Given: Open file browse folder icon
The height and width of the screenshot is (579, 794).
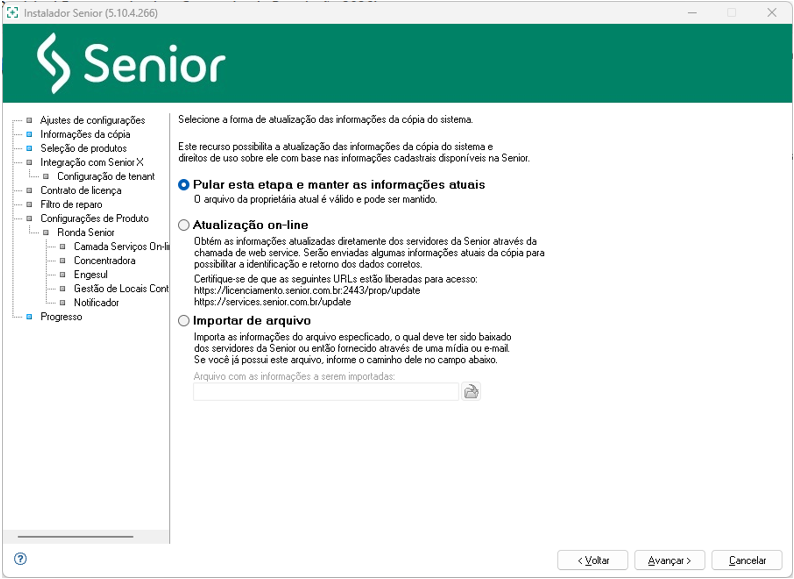Looking at the screenshot, I should [471, 392].
